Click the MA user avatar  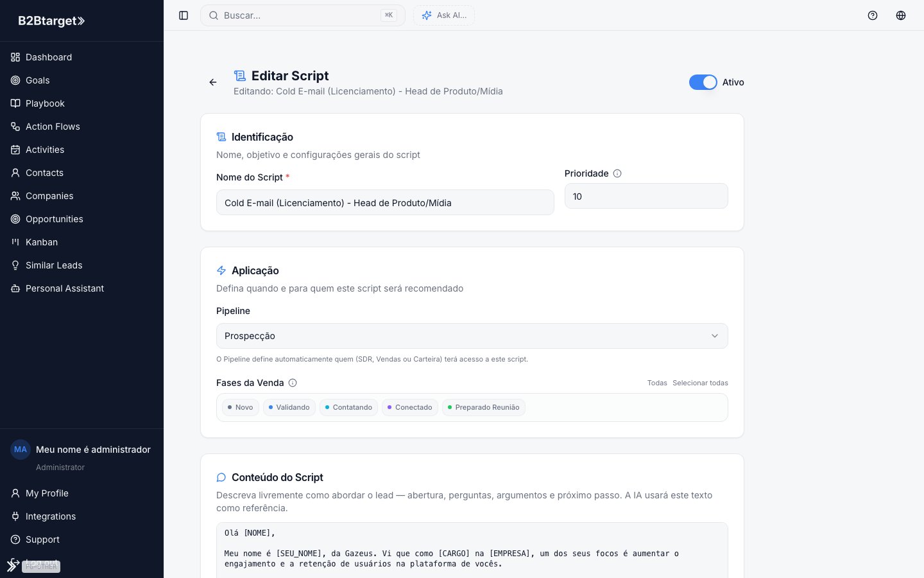[x=21, y=450]
